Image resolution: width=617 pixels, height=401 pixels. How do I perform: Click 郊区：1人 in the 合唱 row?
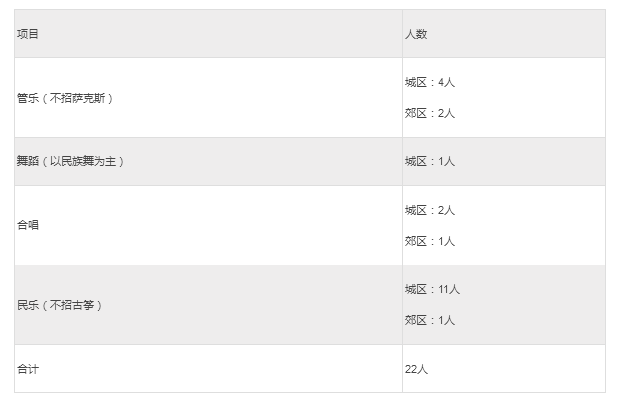pos(430,241)
